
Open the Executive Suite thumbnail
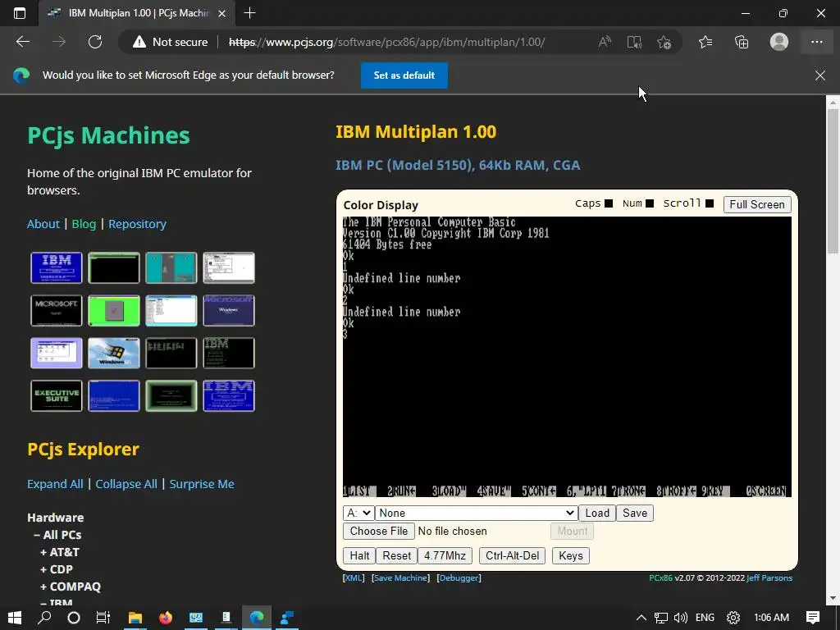point(57,396)
